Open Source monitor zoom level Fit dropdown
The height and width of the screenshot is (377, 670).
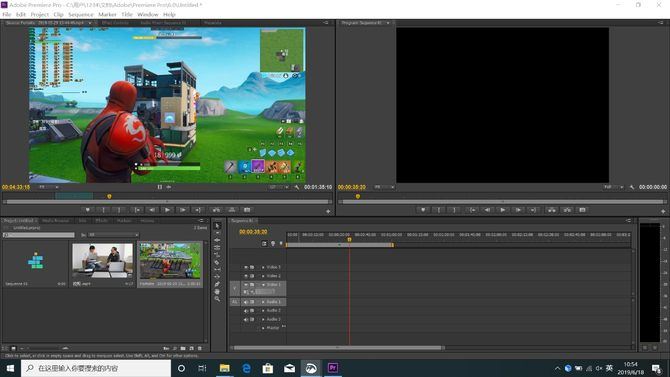pyautogui.click(x=49, y=187)
